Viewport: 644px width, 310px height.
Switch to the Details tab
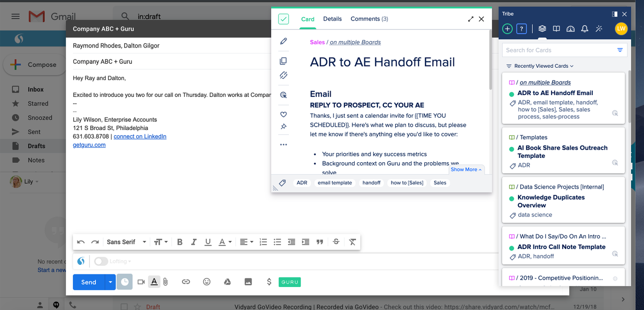pos(333,19)
